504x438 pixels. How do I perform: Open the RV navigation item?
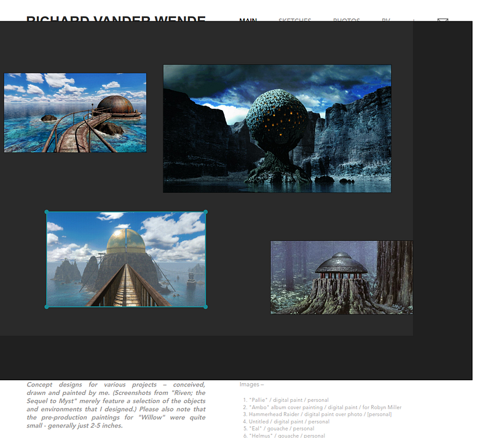point(386,20)
